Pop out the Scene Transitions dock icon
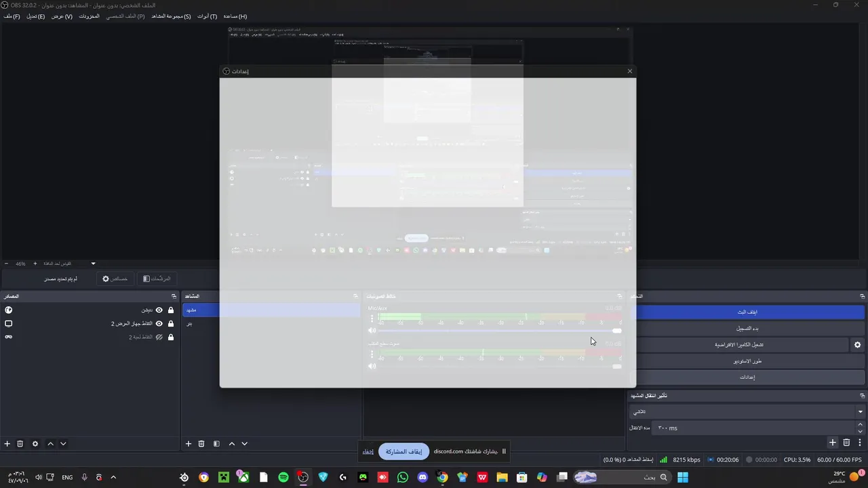 coord(862,396)
